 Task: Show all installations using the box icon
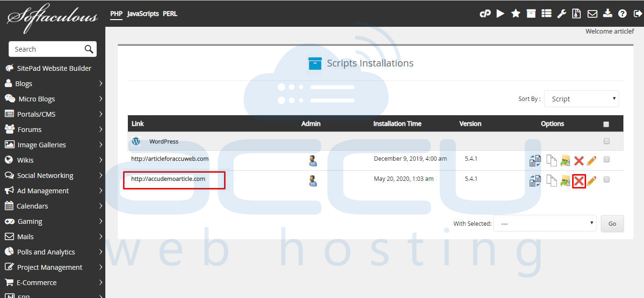pos(531,13)
